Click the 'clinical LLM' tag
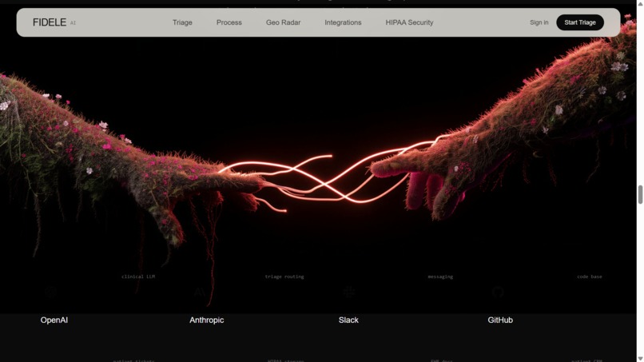This screenshot has height=362, width=644. pos(138,276)
